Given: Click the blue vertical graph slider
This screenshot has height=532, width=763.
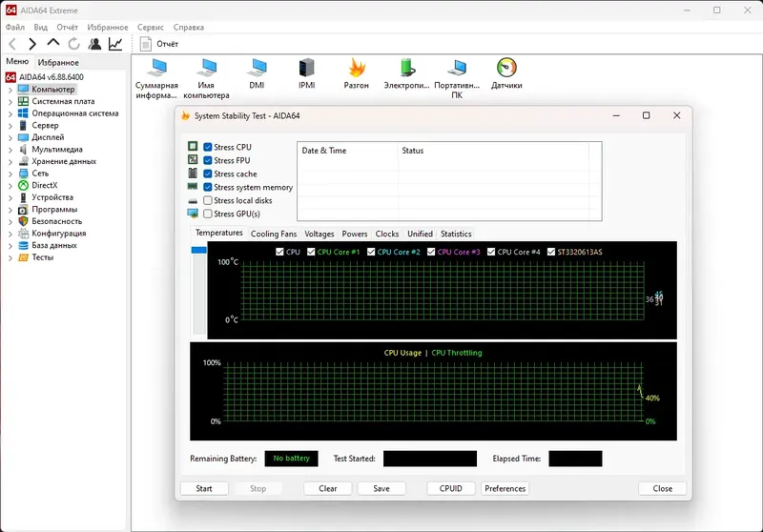Looking at the screenshot, I should (x=198, y=250).
